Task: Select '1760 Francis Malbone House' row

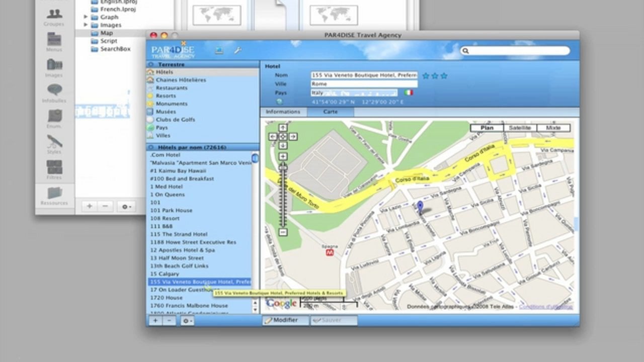Action: coord(199,306)
